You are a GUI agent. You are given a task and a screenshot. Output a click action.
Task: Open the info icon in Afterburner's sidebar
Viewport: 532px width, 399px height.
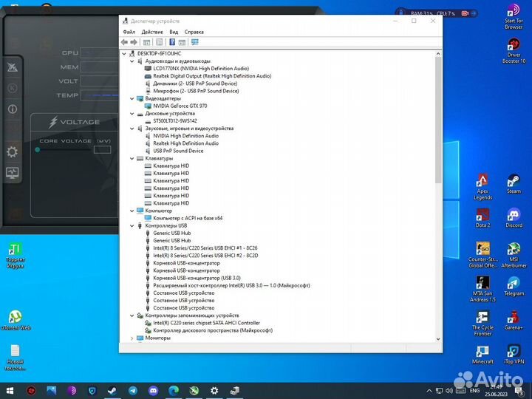(x=13, y=109)
